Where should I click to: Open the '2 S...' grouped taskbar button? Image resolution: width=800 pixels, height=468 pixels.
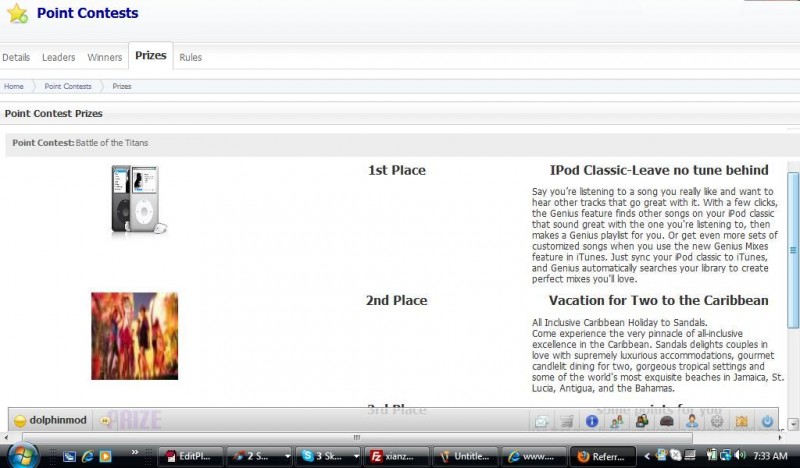click(259, 456)
